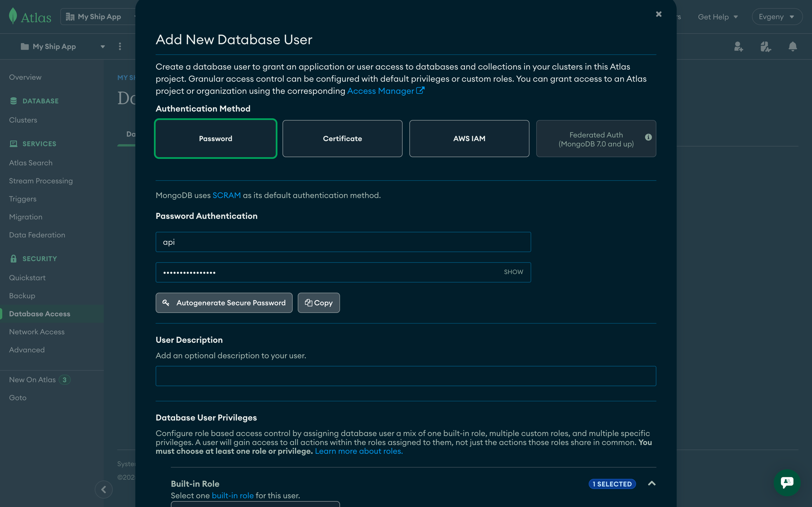Open the project options three-dot menu
This screenshot has width=812, height=507.
click(x=120, y=46)
